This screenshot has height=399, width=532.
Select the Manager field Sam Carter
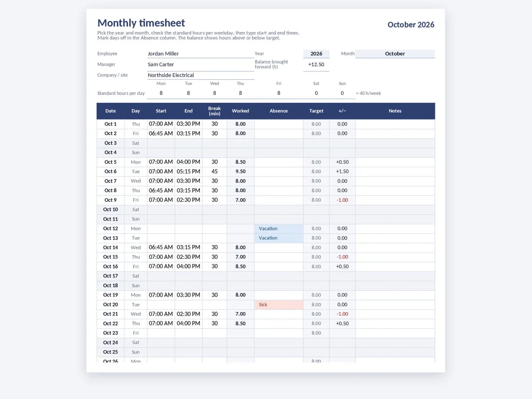tap(200, 64)
